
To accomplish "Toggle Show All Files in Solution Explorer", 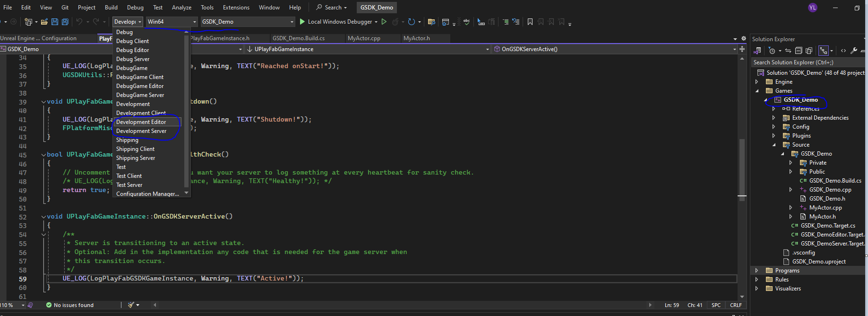I will click(809, 51).
